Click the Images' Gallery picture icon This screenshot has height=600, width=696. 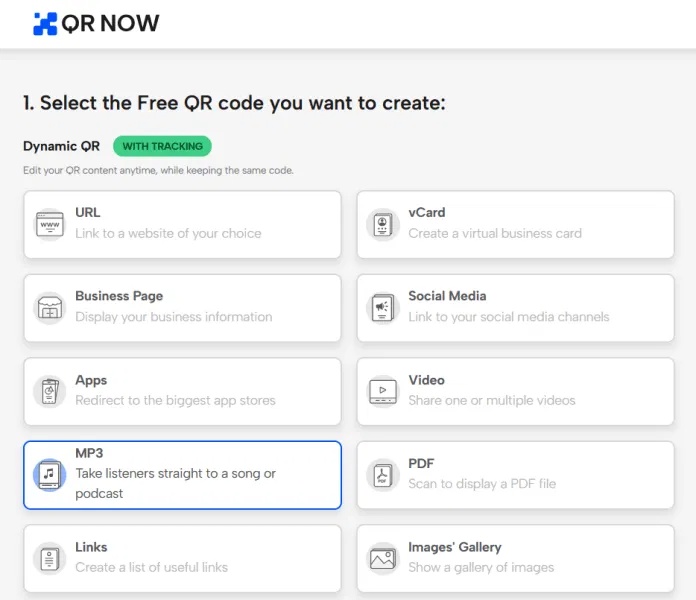click(x=382, y=558)
